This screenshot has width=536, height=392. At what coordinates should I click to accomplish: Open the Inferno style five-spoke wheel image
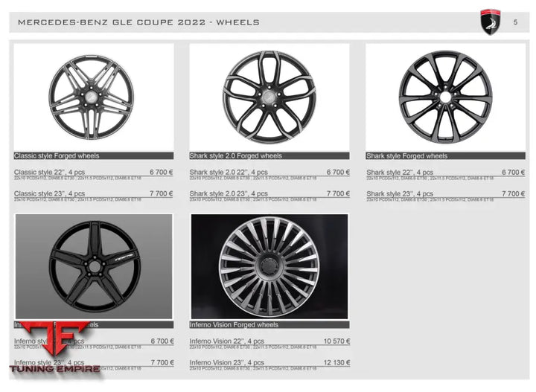tap(94, 267)
